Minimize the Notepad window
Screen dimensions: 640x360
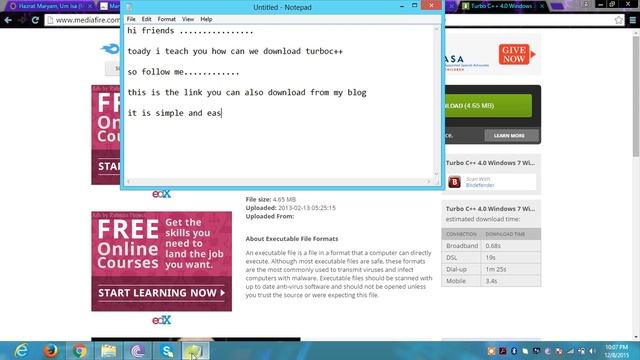402,6
